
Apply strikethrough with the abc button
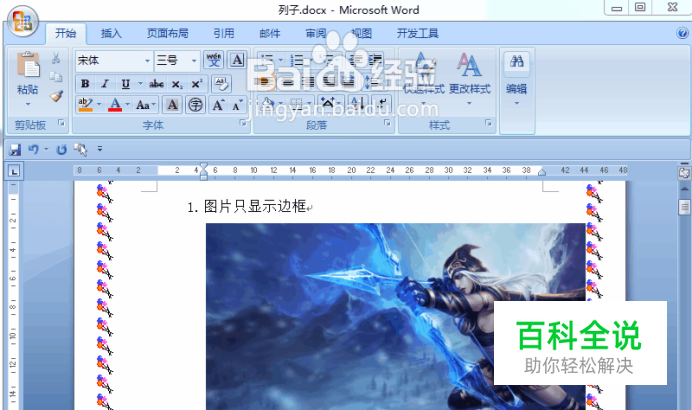(157, 83)
